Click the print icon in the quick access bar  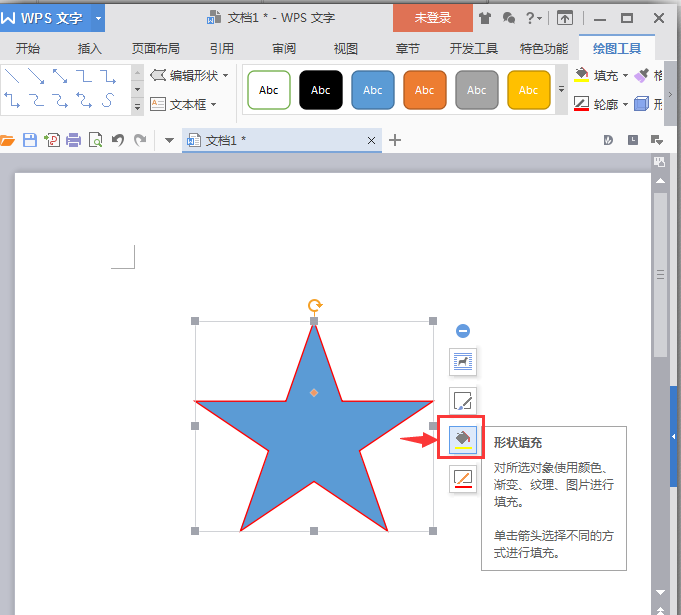pos(73,141)
